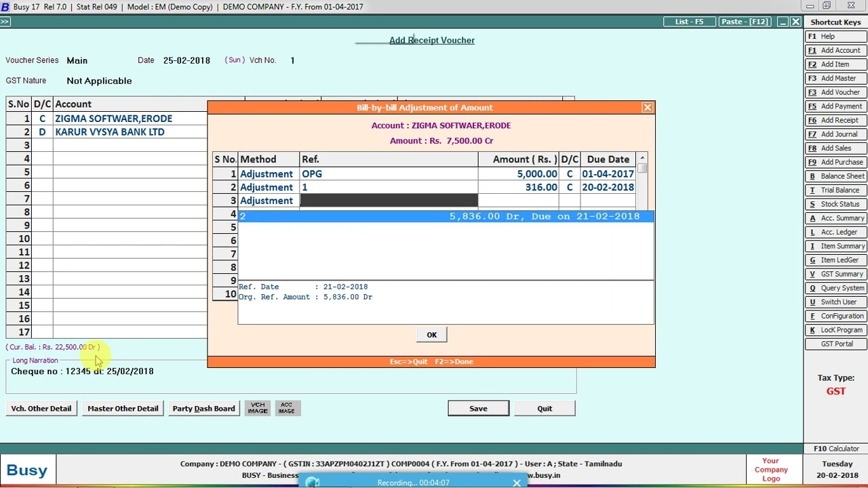Click amount 5,000.00 cell
Screen dimensions: 868x488
518,174
